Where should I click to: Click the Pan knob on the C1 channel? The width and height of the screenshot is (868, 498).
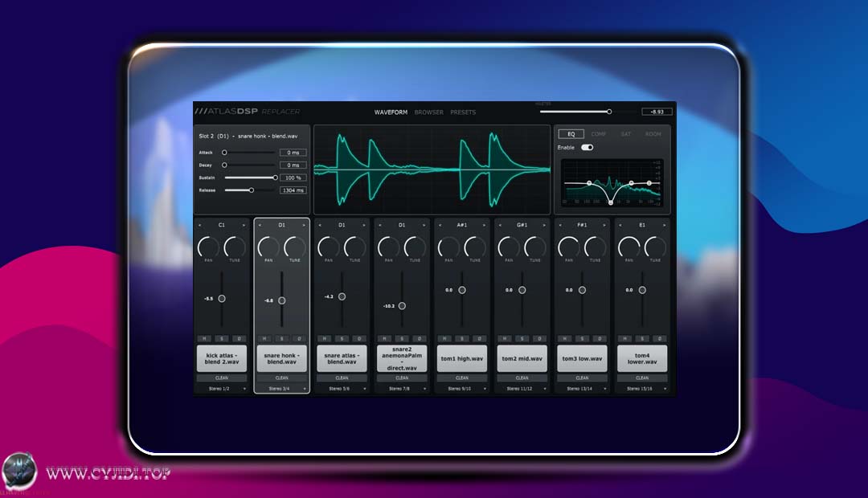coord(208,247)
